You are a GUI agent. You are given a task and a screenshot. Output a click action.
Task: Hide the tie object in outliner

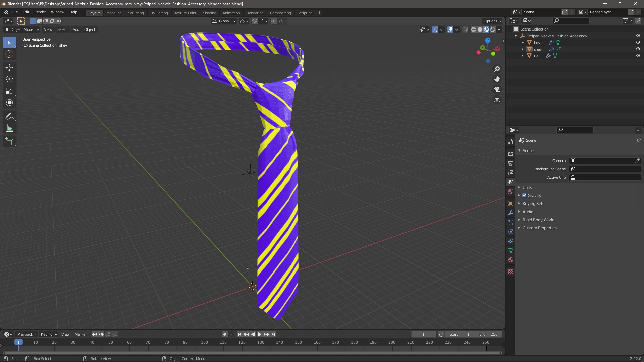tap(638, 56)
